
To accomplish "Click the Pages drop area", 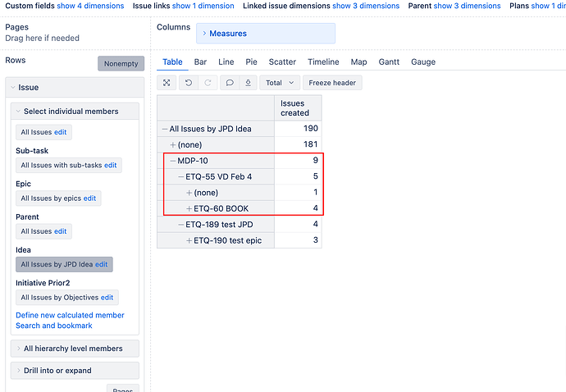I will click(x=75, y=33).
